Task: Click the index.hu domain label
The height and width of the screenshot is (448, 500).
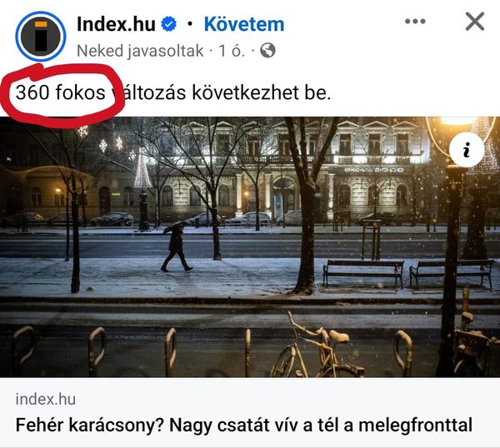Action: point(46,399)
